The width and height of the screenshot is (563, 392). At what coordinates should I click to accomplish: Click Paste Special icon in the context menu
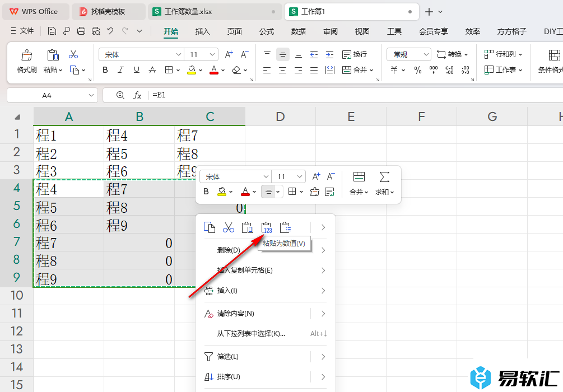(286, 227)
